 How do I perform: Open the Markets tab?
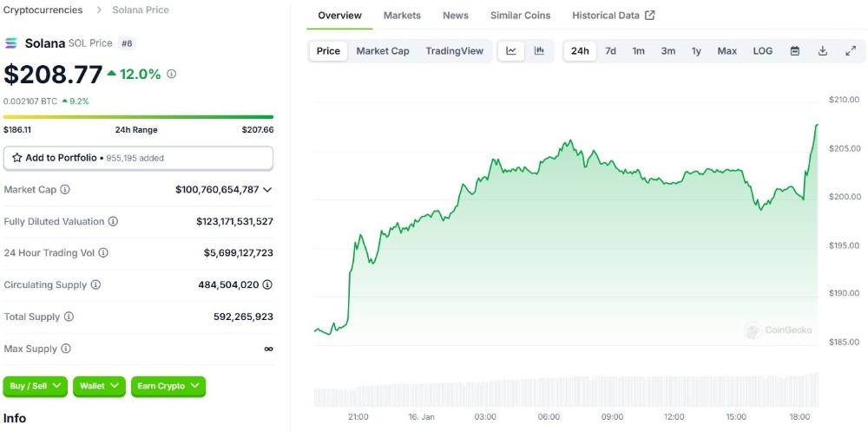pyautogui.click(x=402, y=16)
